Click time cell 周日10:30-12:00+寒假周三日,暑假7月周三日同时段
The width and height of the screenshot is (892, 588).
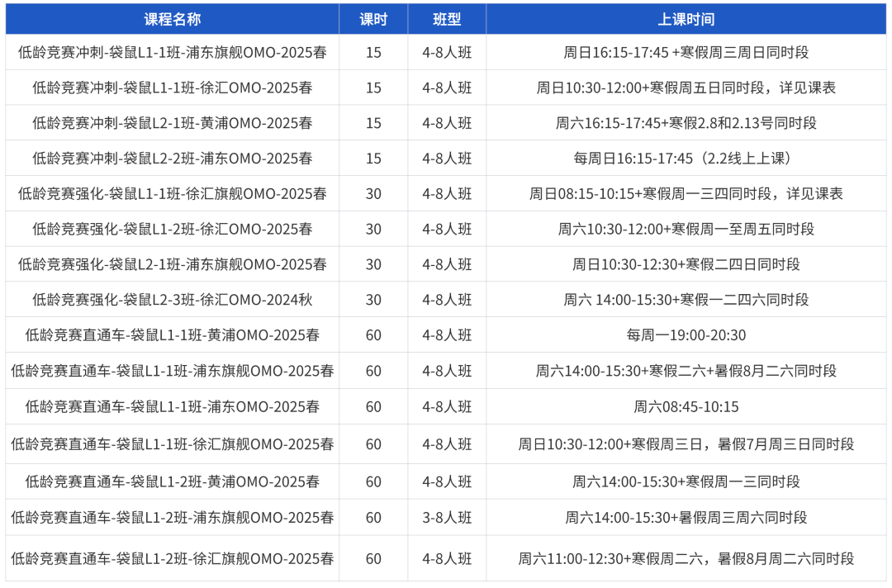click(686, 444)
